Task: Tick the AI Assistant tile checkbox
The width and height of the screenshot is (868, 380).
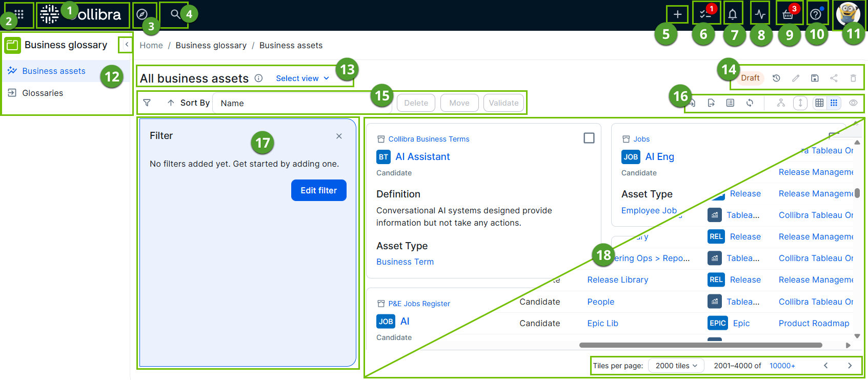Action: 589,138
